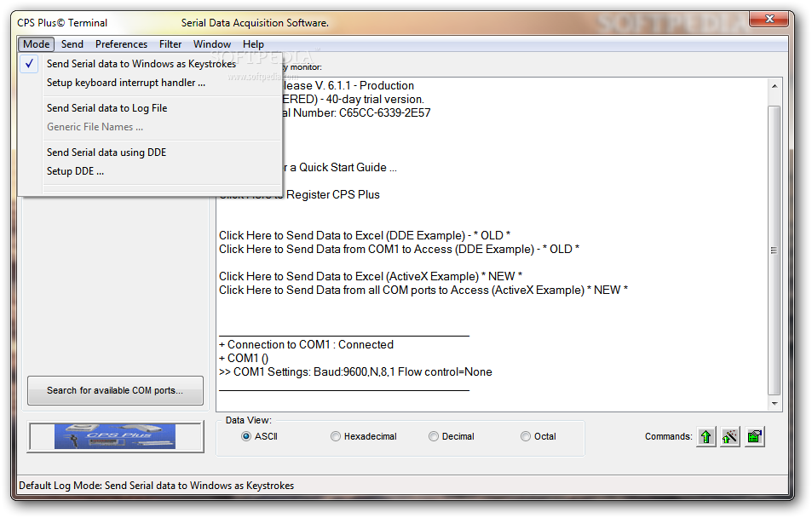Select the Hexadecimal data view option
Screen dimensions: 812x518
click(364, 436)
